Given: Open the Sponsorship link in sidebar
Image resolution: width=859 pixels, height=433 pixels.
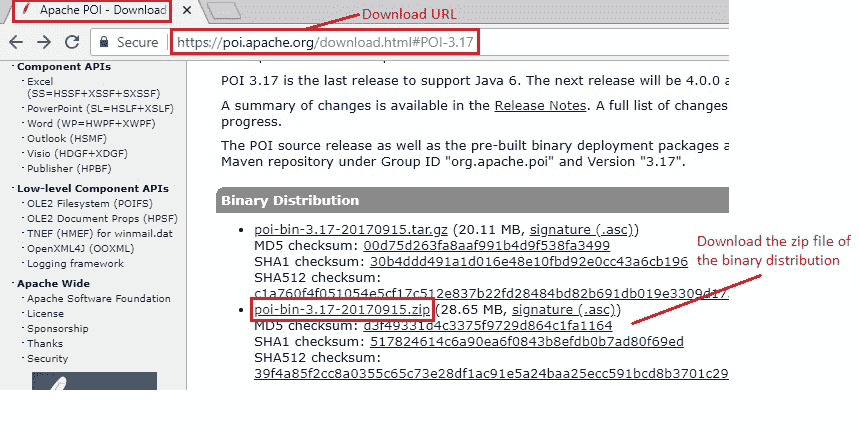Looking at the screenshot, I should click(58, 329).
